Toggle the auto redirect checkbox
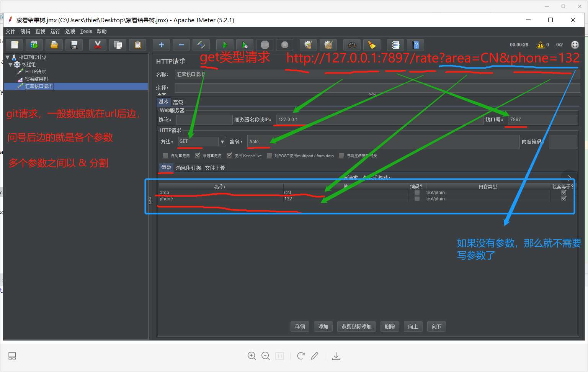This screenshot has width=588, height=372. pos(165,156)
